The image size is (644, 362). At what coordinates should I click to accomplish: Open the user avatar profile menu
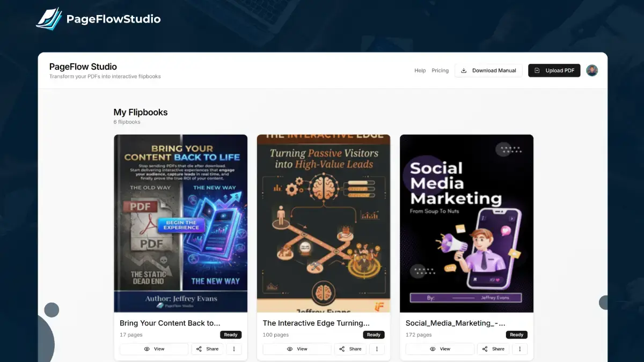coord(592,71)
